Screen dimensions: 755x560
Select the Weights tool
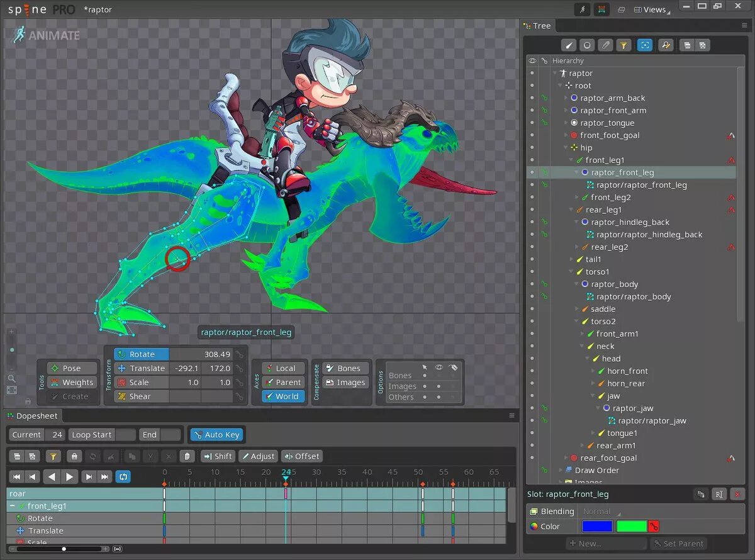(72, 383)
